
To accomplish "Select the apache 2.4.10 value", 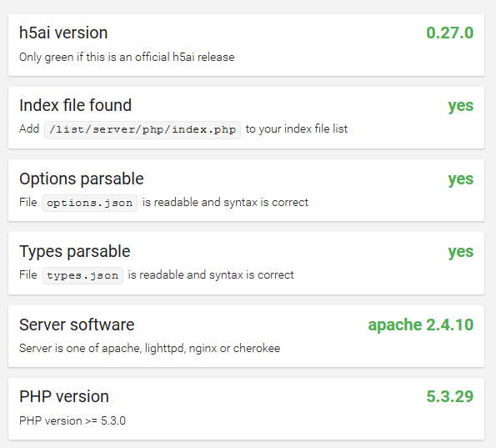I will pos(420,325).
